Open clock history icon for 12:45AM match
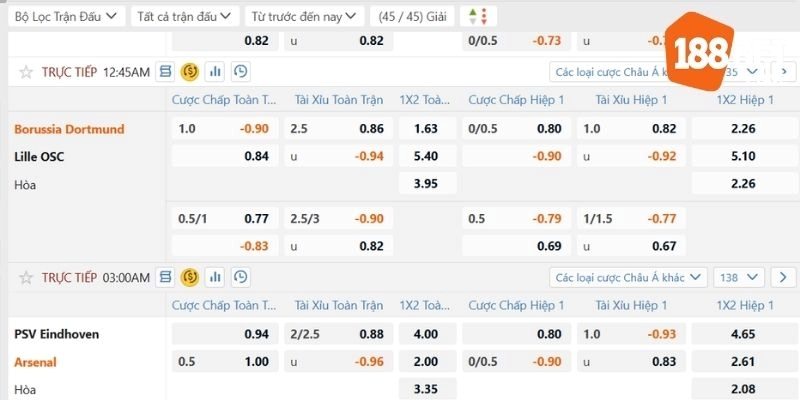The image size is (800, 400). 240,72
